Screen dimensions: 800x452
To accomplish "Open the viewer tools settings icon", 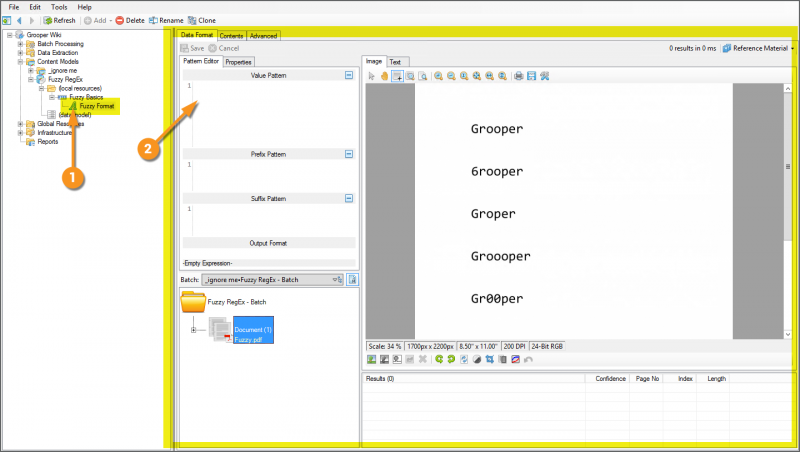I will (545, 76).
